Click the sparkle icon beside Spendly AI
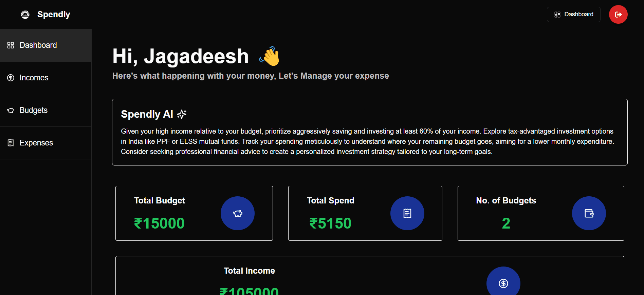 [182, 114]
